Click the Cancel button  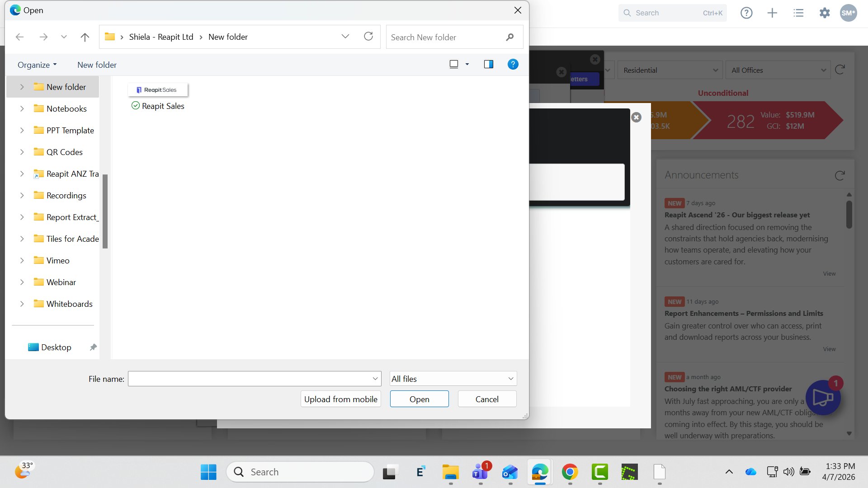[487, 399]
